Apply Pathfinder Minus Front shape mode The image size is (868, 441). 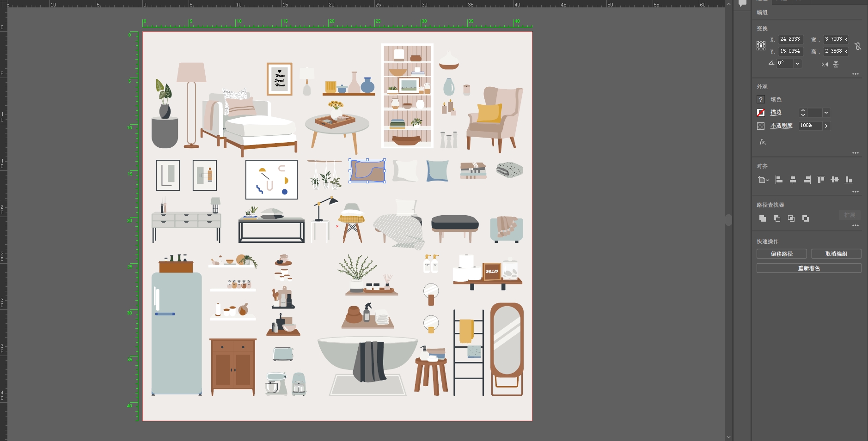(x=777, y=218)
